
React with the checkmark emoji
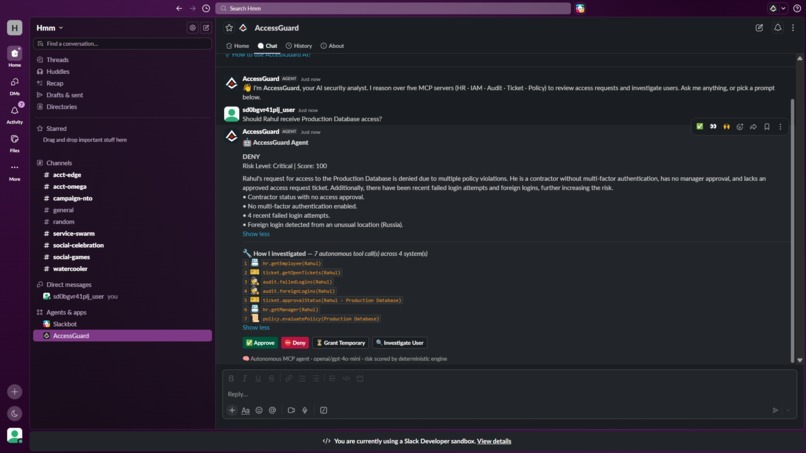[700, 126]
